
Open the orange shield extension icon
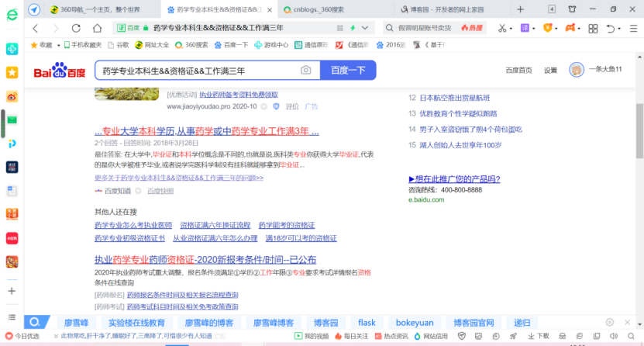[x=547, y=28]
